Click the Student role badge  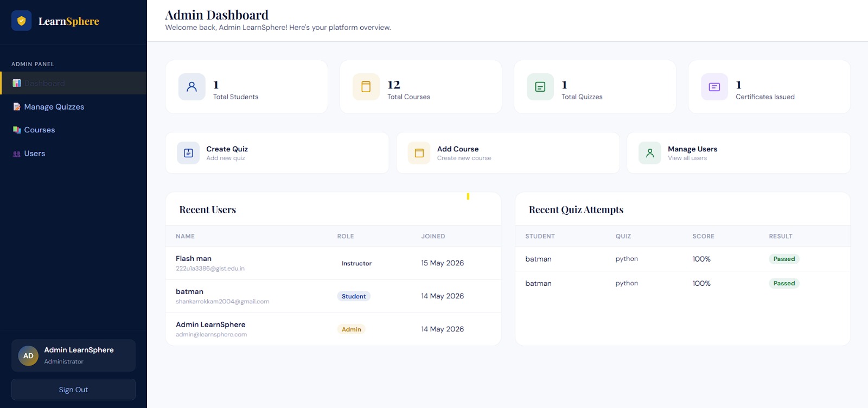tap(354, 296)
